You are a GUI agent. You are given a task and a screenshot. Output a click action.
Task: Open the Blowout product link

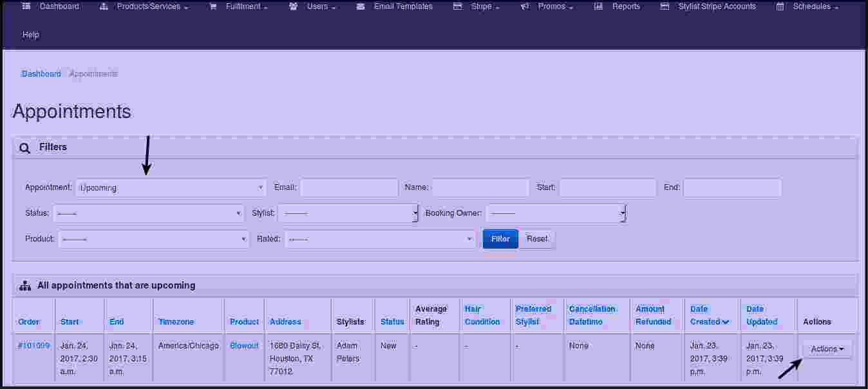pos(244,346)
